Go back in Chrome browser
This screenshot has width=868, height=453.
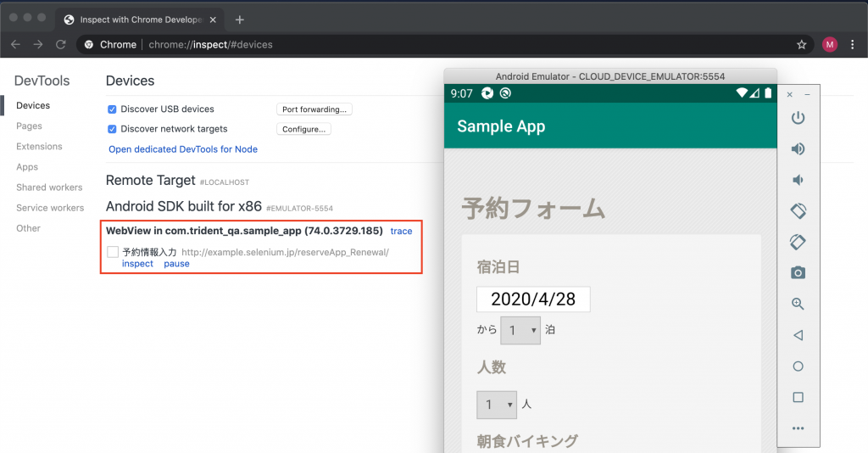coord(15,44)
